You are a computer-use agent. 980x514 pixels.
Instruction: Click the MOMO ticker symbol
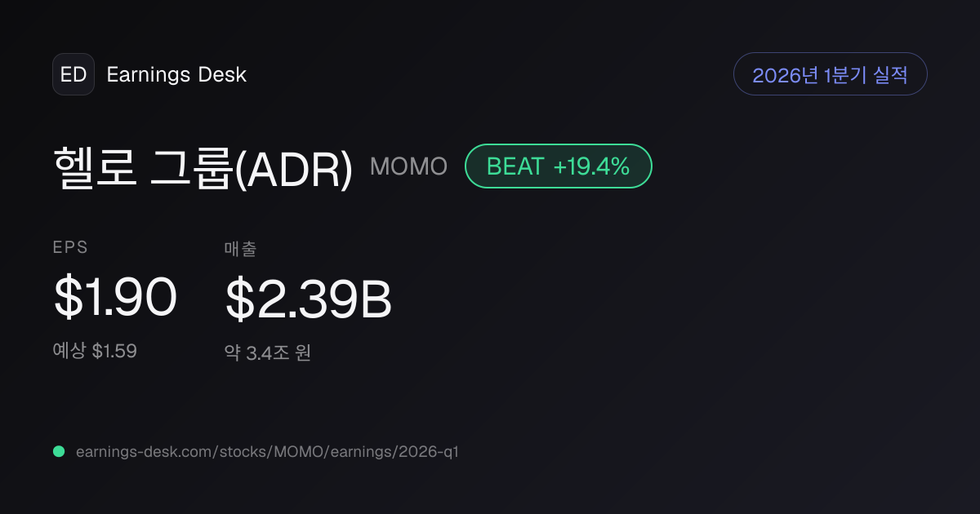pyautogui.click(x=408, y=166)
